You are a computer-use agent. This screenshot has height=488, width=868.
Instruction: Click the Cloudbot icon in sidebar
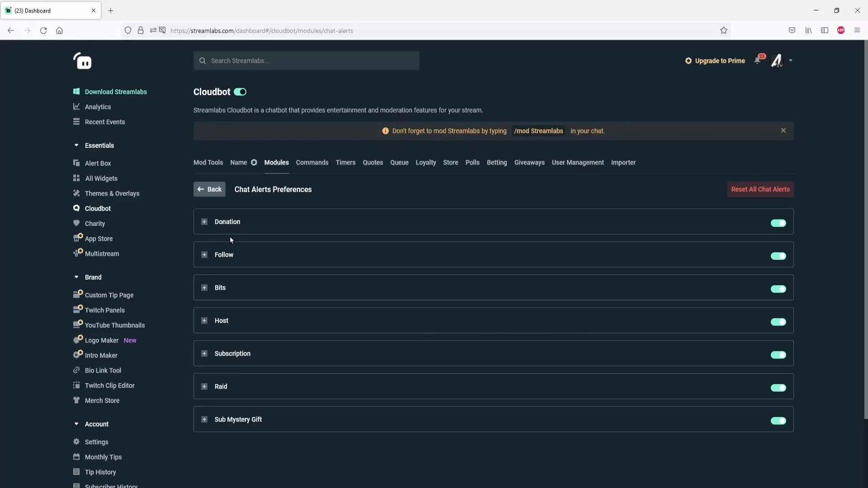(x=76, y=208)
